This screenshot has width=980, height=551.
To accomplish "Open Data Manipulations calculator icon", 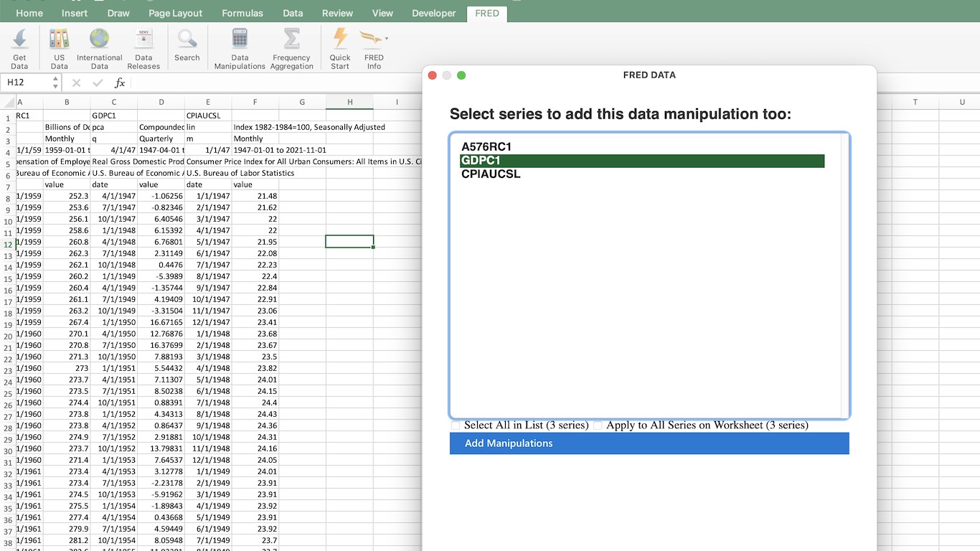I will coord(240,39).
